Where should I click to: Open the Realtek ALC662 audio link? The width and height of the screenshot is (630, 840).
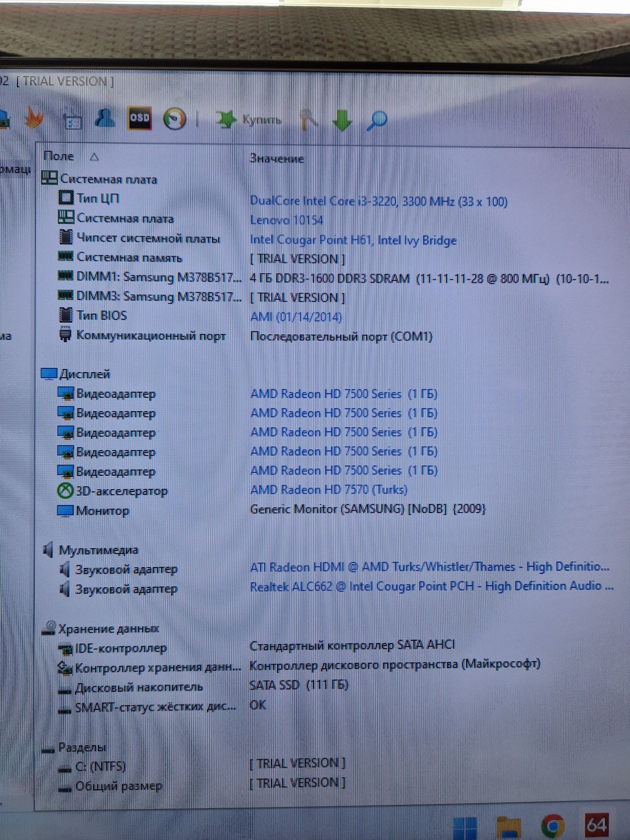[432, 586]
